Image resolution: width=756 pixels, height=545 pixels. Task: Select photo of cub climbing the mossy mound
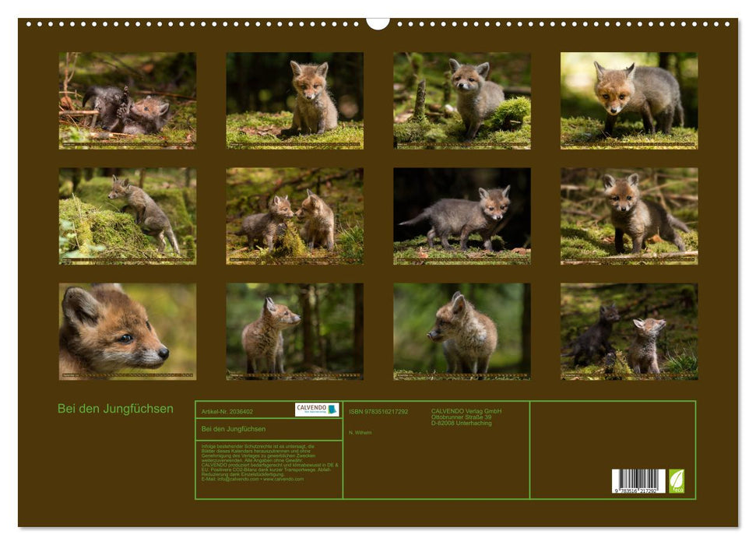128,216
